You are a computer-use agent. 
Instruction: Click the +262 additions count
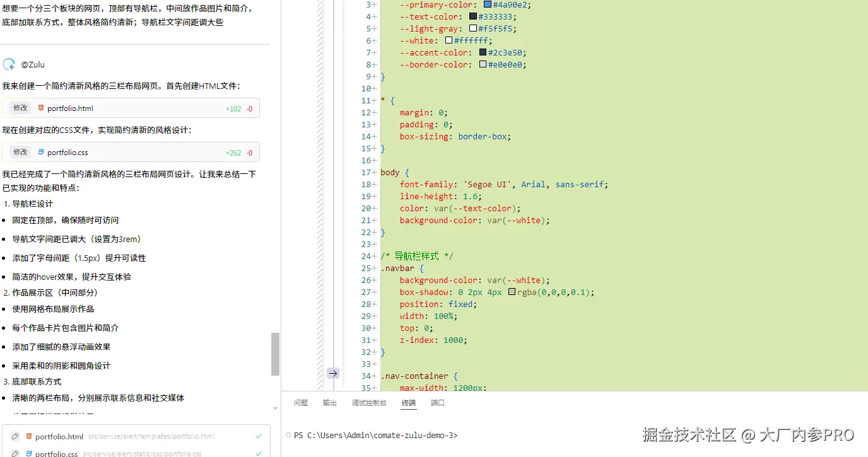click(233, 153)
